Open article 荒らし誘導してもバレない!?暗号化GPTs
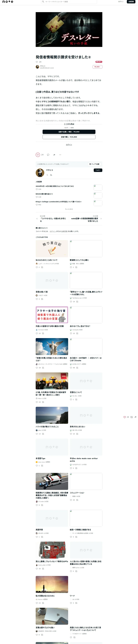The width and height of the screenshot is (138, 644). tap(52, 561)
